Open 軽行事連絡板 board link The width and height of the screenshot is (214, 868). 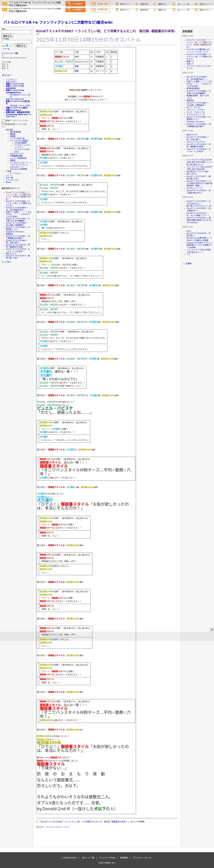[x=15, y=132]
